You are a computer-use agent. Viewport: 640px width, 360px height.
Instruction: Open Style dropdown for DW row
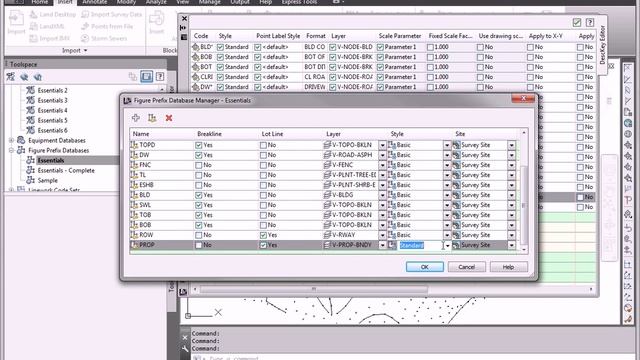coord(447,155)
